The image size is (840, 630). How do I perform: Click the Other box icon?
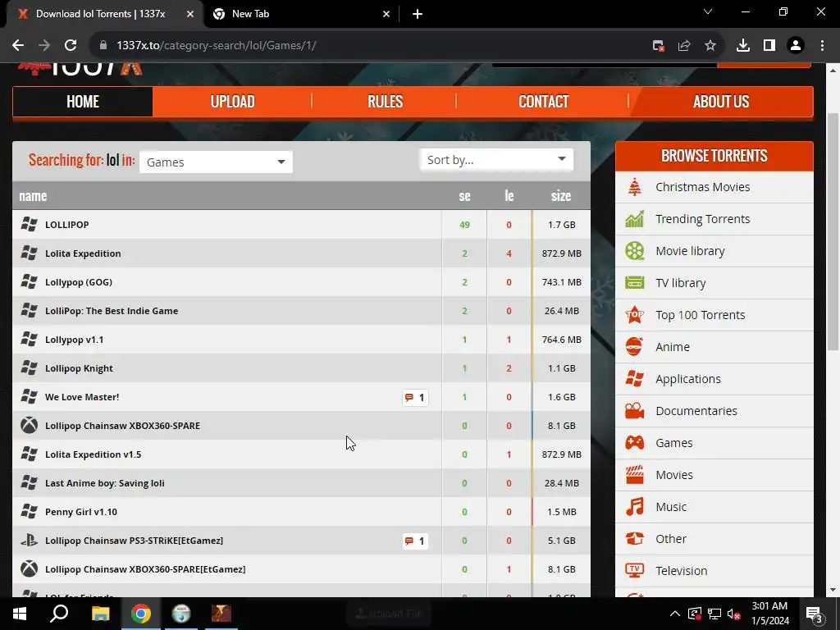(x=635, y=538)
